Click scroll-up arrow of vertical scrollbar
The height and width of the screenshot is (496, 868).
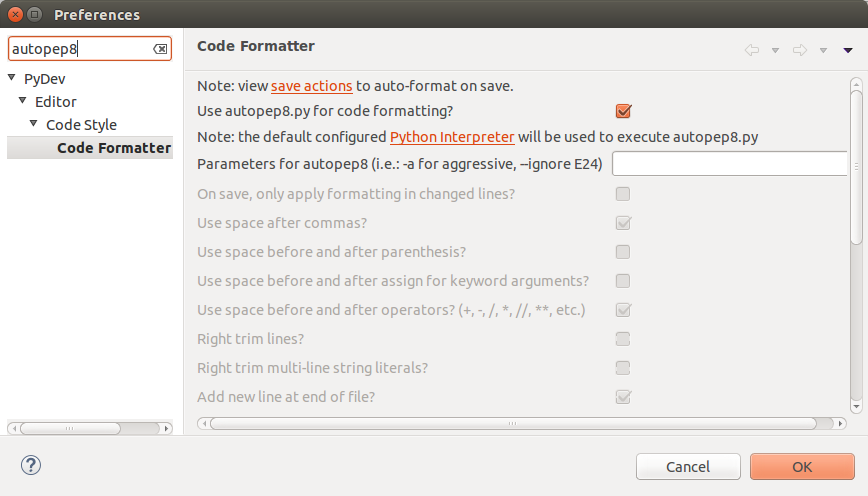(856, 84)
